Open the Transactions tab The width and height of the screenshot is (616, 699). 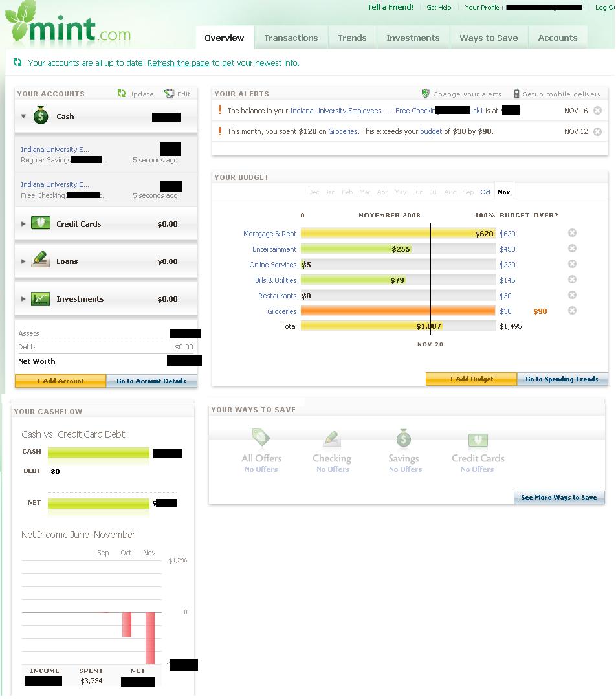tap(291, 38)
